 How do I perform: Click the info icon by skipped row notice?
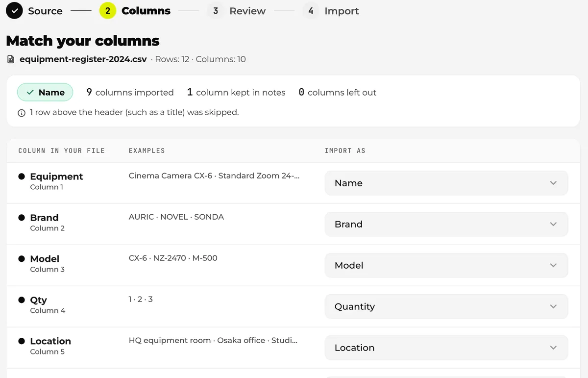22,113
